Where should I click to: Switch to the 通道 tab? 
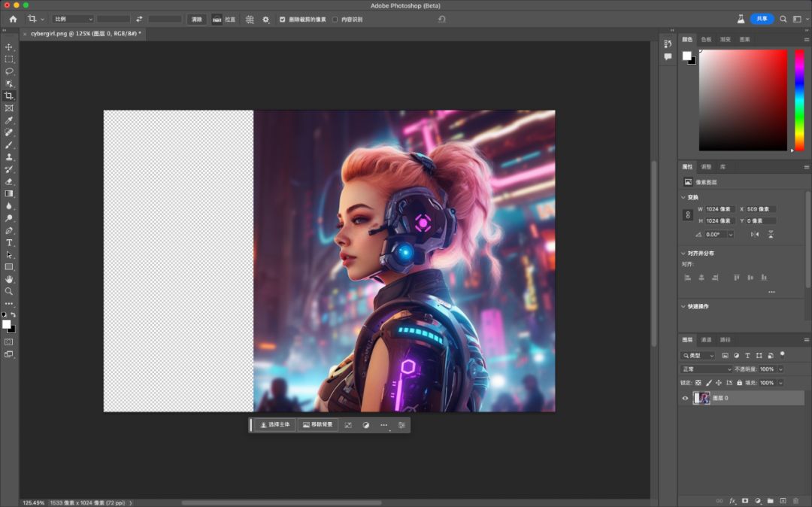pyautogui.click(x=707, y=340)
